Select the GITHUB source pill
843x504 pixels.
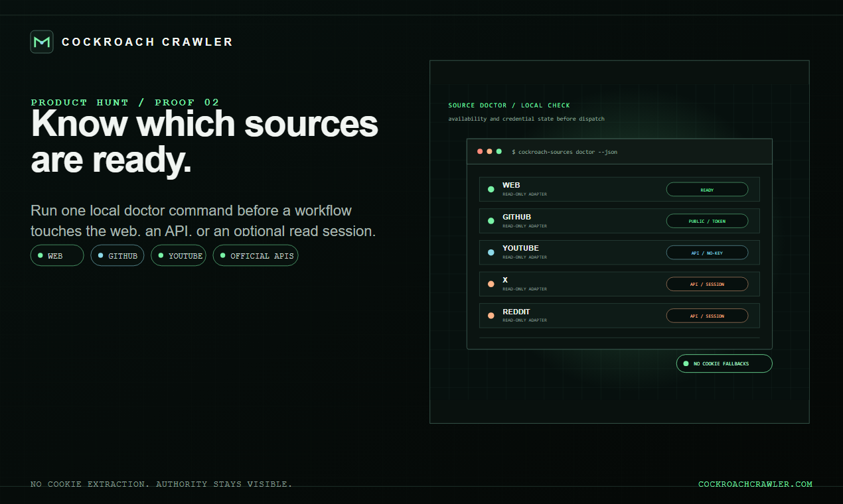pyautogui.click(x=117, y=255)
